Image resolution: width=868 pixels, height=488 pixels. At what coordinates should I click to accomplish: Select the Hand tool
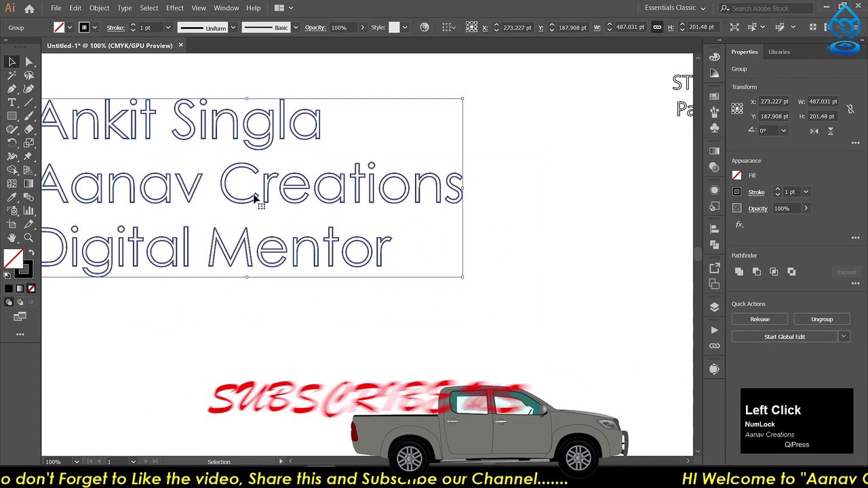12,238
